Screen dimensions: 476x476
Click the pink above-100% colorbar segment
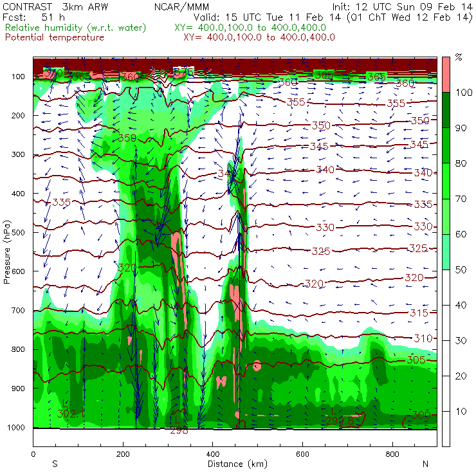click(446, 75)
